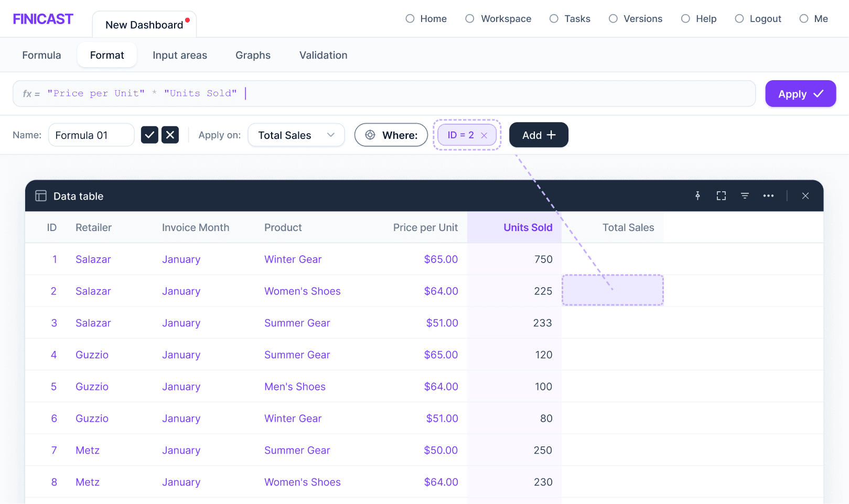Click the Where target icon
The image size is (849, 504).
click(x=370, y=135)
